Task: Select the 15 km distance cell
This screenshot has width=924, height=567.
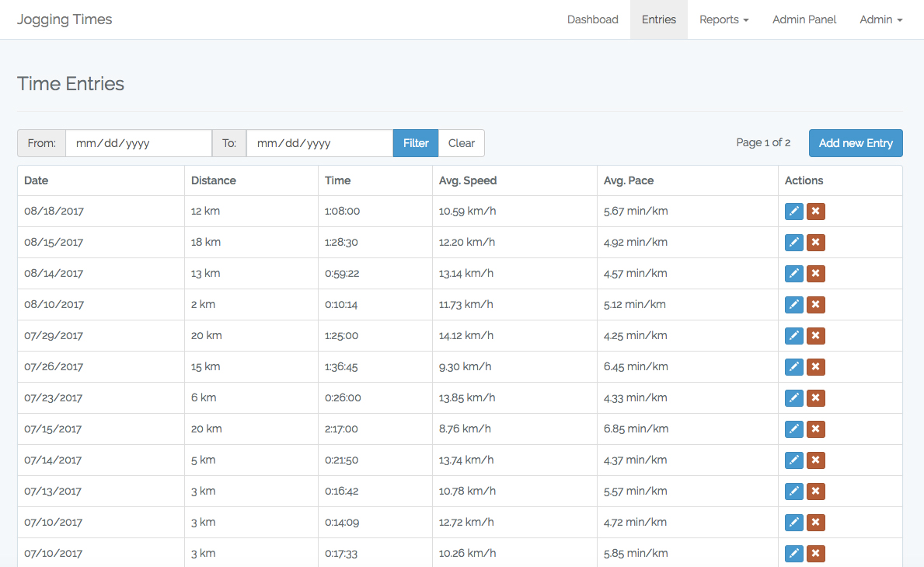Action: click(x=251, y=367)
